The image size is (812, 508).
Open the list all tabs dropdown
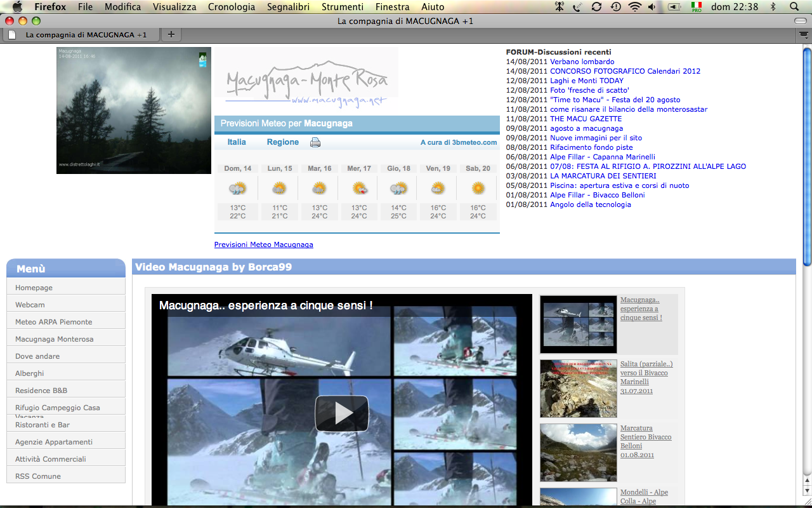point(804,35)
